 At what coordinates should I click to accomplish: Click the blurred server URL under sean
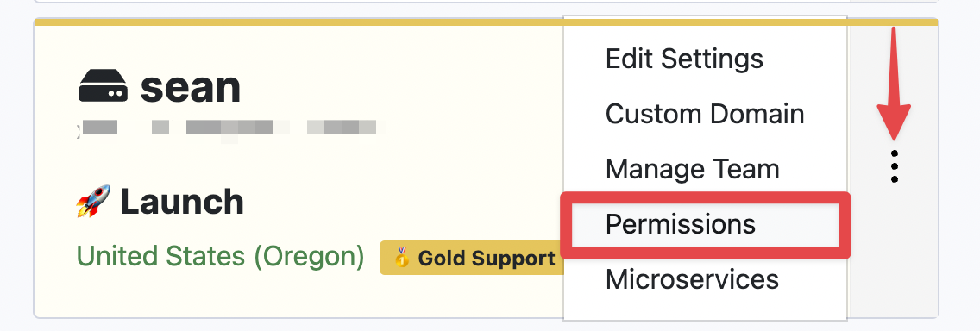pos(231,129)
